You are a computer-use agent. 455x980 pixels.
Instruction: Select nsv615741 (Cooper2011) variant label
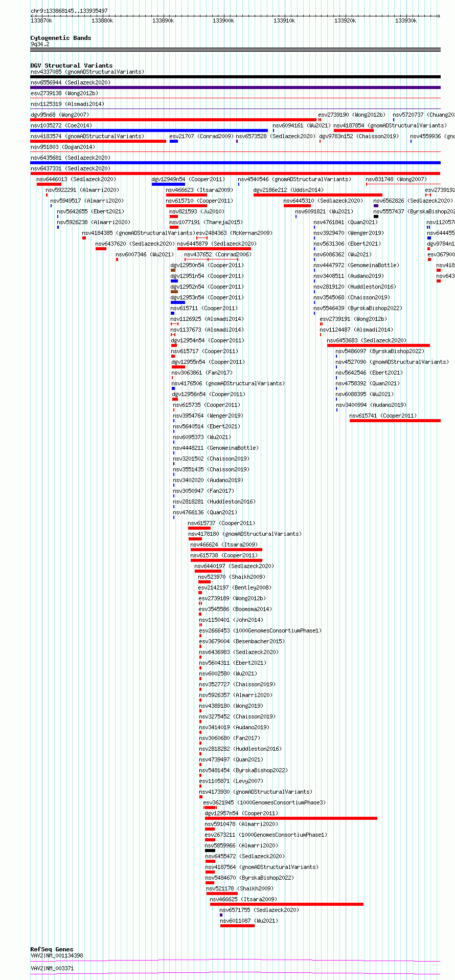click(383, 416)
